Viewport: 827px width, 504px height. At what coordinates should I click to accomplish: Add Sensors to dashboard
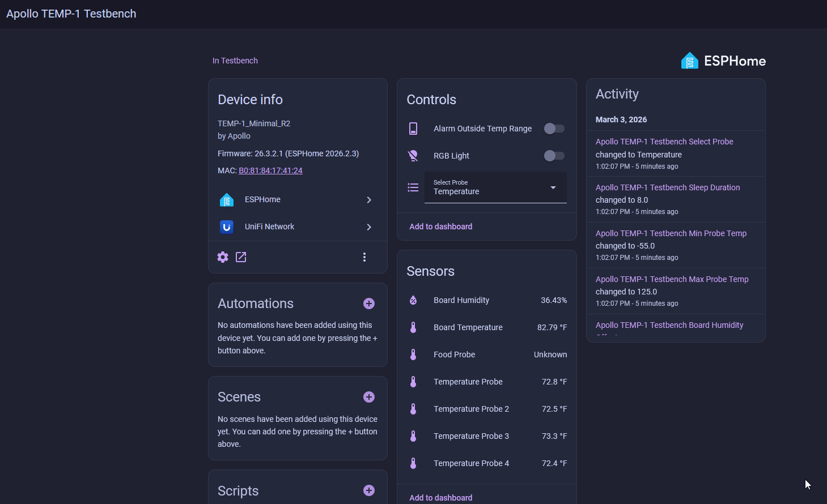[x=440, y=498]
